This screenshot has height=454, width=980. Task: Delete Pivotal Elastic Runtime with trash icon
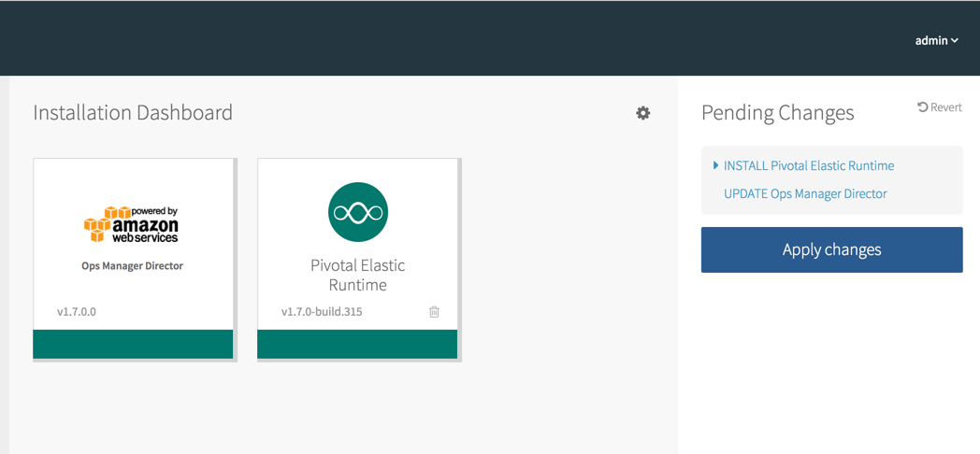click(434, 312)
